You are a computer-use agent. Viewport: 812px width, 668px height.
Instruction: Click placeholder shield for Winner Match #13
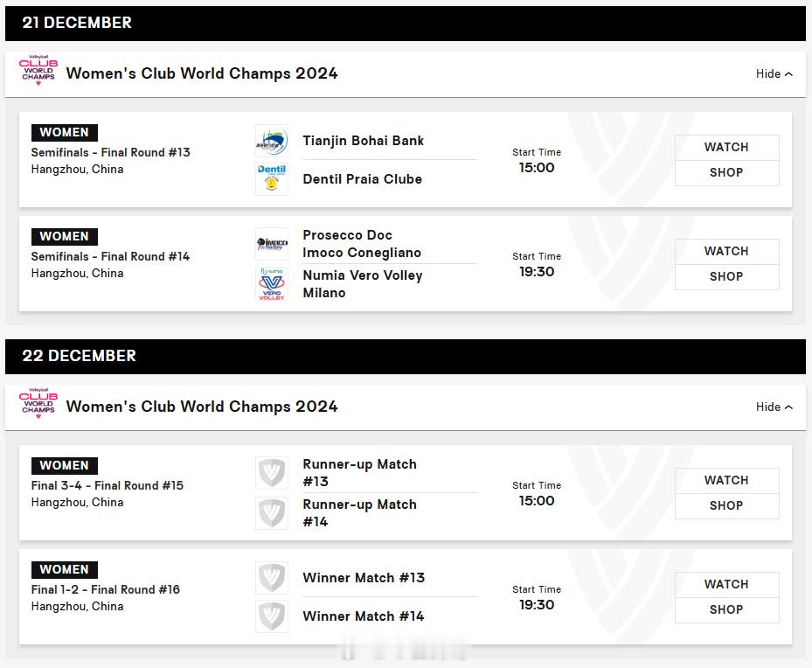click(271, 578)
